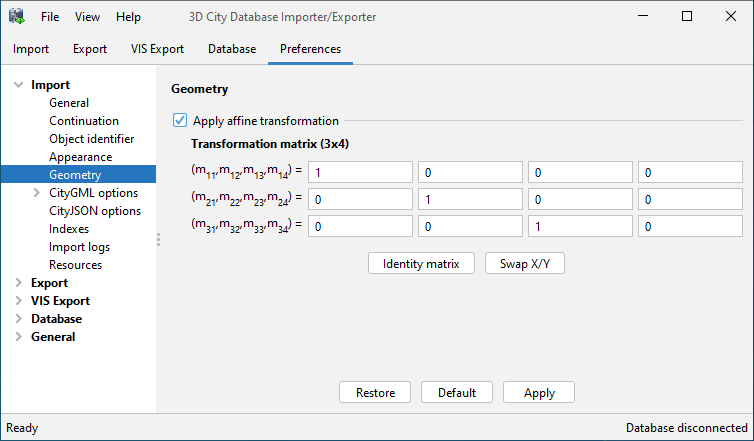
Task: Select the Import tree category label
Action: pos(50,85)
